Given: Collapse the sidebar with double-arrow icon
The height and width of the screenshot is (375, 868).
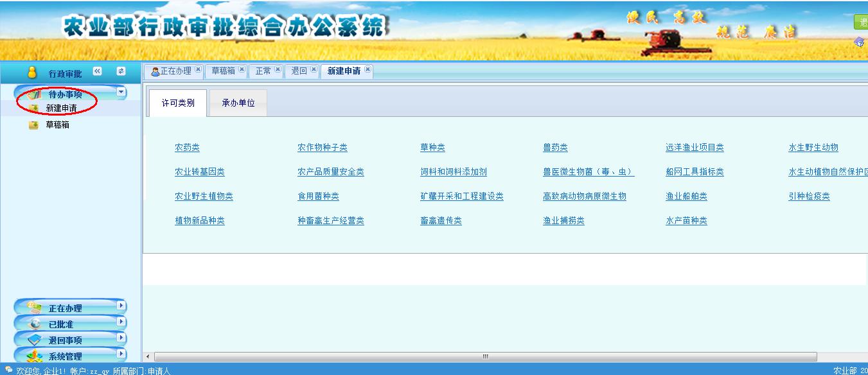Looking at the screenshot, I should tap(98, 71).
